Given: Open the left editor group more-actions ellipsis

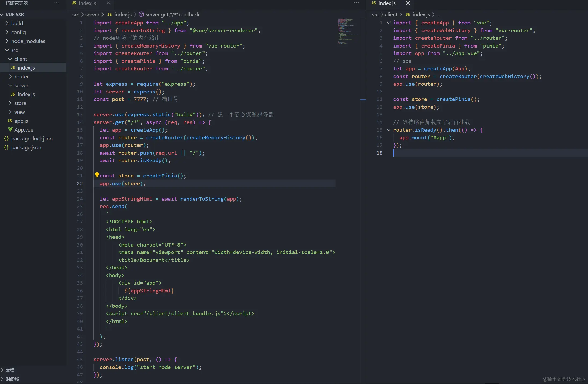Looking at the screenshot, I should pyautogui.click(x=356, y=3).
